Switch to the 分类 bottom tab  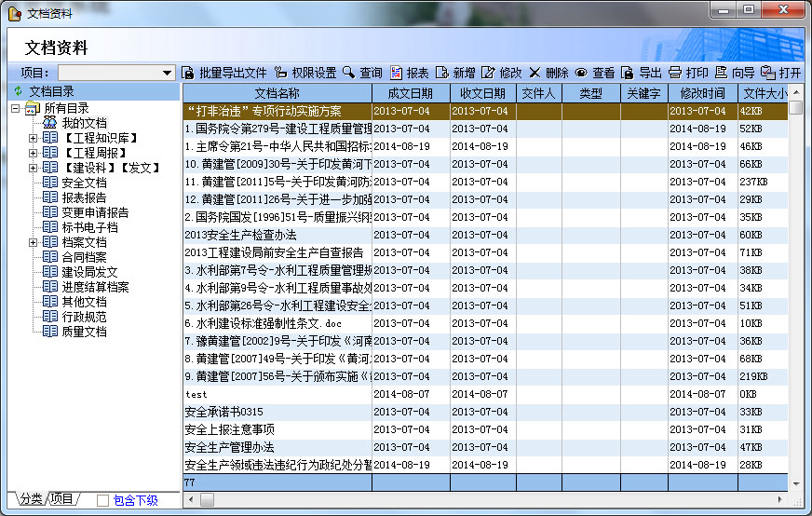tap(31, 499)
